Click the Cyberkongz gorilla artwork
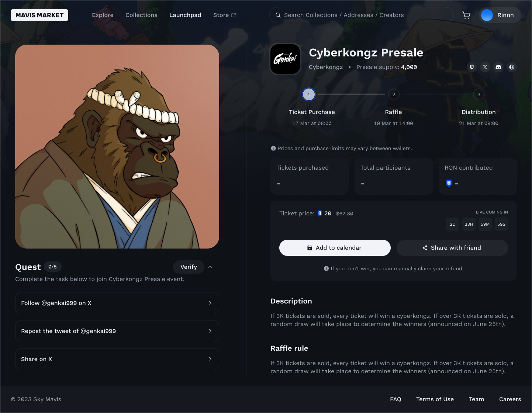Image resolution: width=532 pixels, height=413 pixels. pos(117,146)
